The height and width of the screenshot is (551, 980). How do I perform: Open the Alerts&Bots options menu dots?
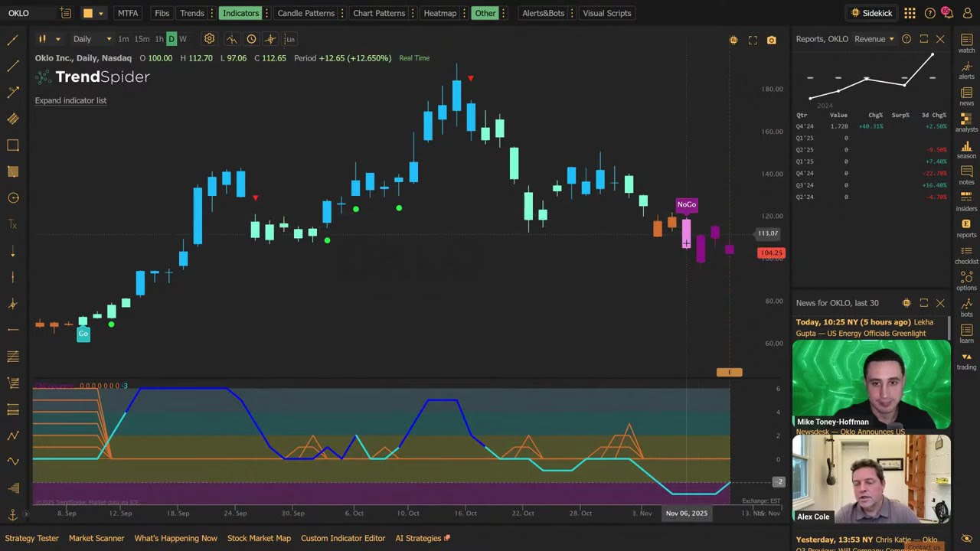(x=571, y=13)
